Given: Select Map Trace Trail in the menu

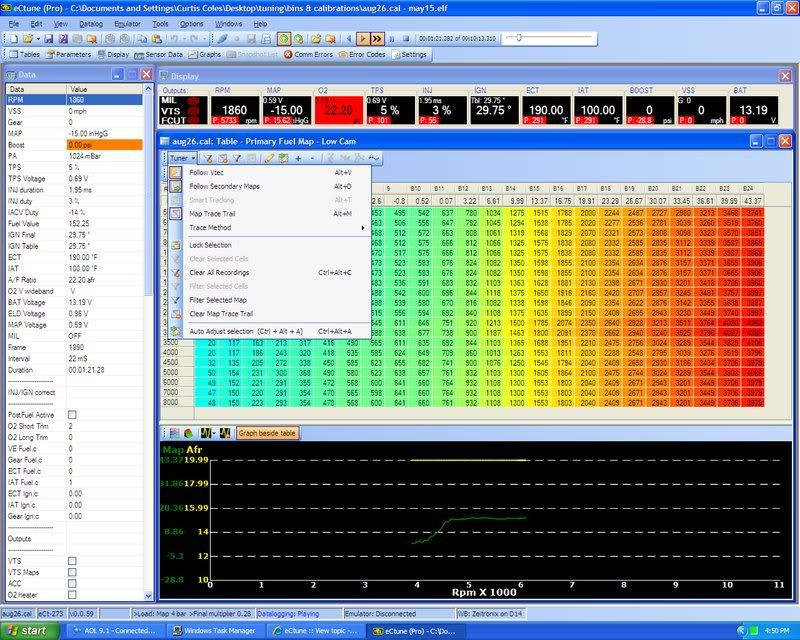Looking at the screenshot, I should pos(269,214).
